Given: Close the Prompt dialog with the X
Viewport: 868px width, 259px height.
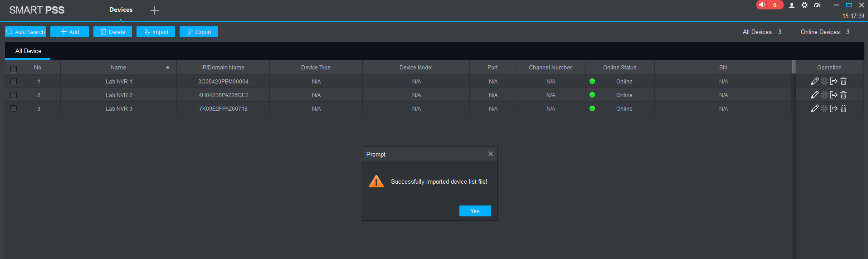Looking at the screenshot, I should coord(490,154).
